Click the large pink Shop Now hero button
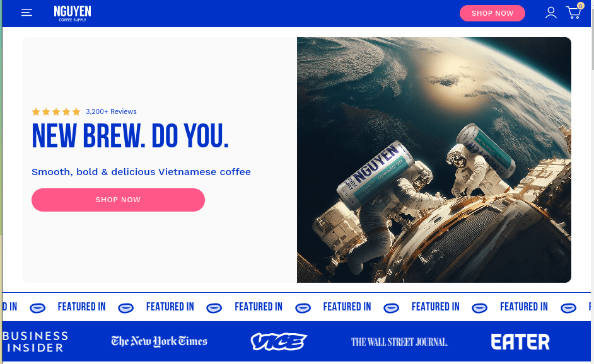Screen dimensions: 594x364 click(118, 200)
